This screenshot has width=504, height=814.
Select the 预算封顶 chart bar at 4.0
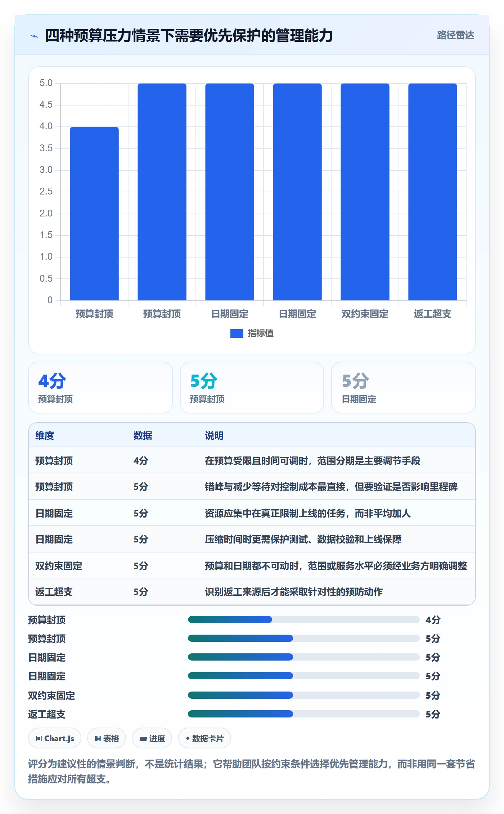coord(94,214)
